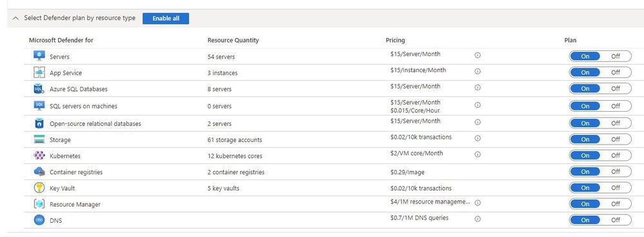
Task: Turn Off the Kubernetes plan
Action: point(615,156)
